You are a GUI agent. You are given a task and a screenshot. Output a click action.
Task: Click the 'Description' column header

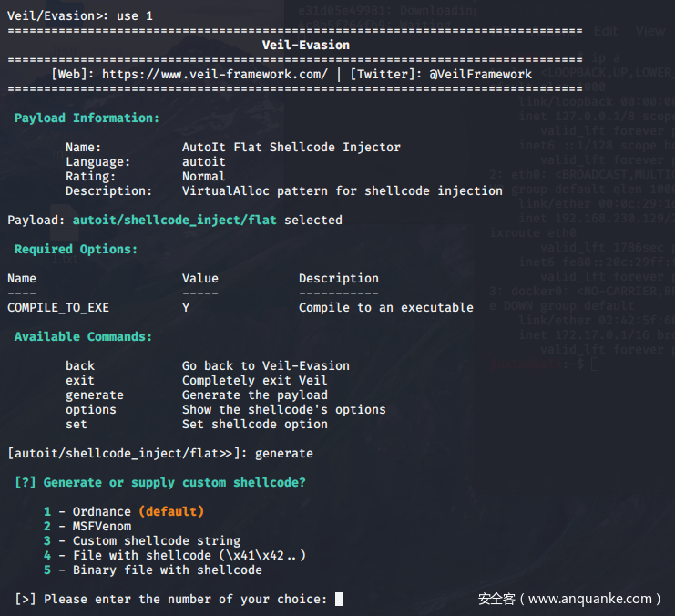pos(339,278)
